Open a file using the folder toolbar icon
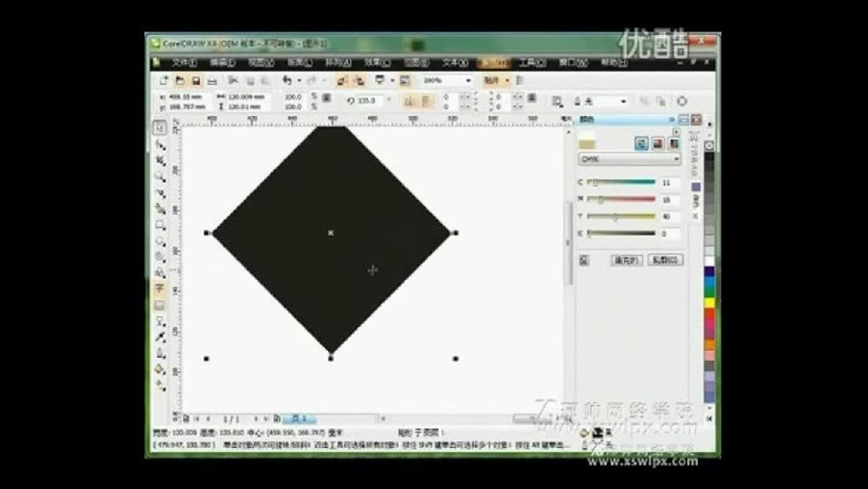 (180, 80)
